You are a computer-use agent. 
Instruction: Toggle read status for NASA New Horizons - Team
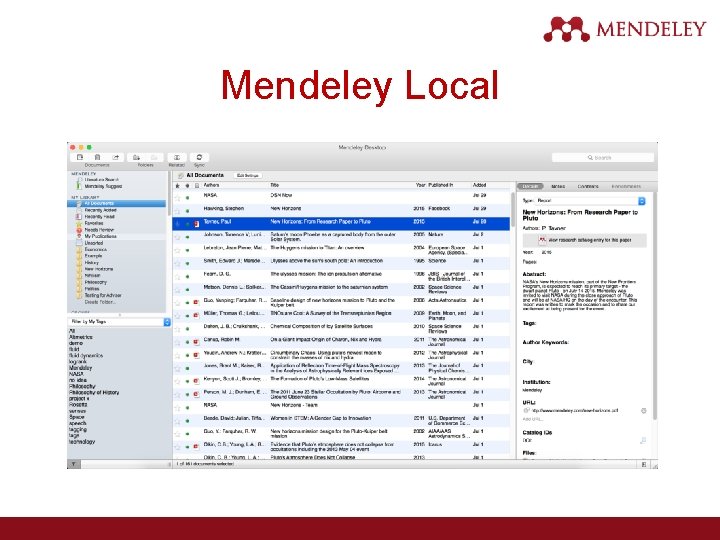coord(187,408)
